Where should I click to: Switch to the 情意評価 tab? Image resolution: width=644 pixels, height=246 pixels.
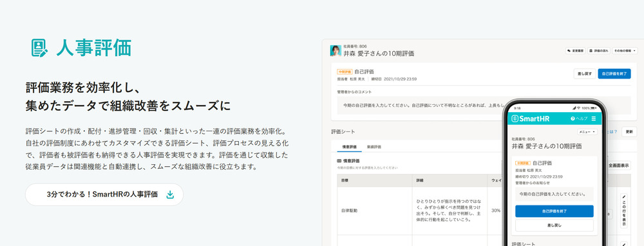(350, 147)
